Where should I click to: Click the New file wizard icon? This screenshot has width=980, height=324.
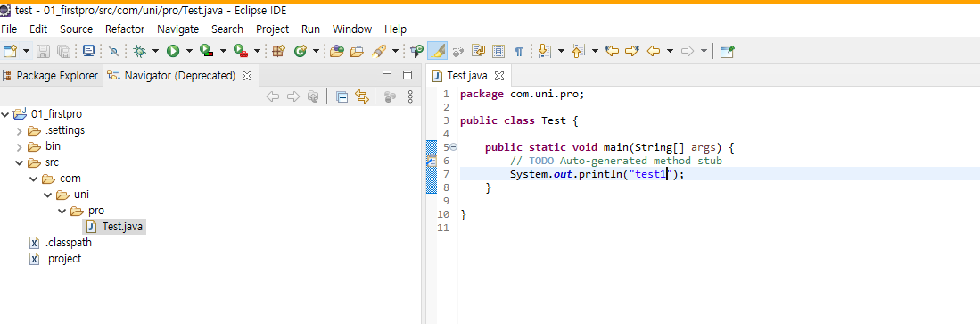10,51
